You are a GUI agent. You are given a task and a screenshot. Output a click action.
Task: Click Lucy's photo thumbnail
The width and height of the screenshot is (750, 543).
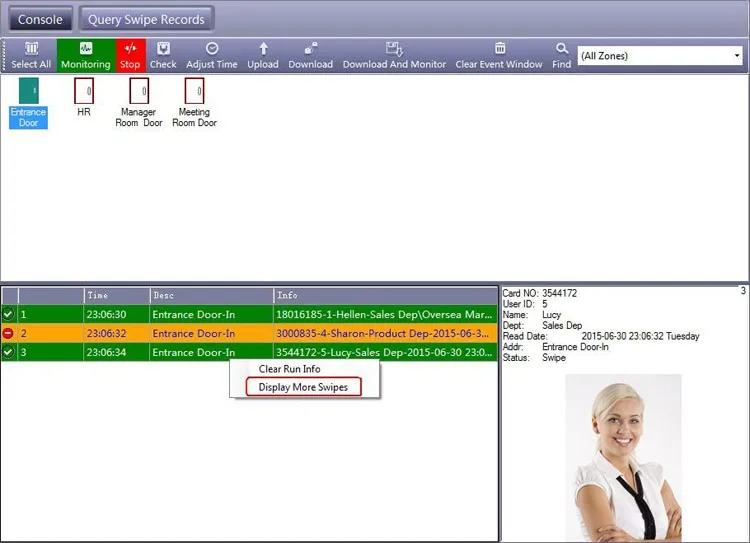(623, 458)
